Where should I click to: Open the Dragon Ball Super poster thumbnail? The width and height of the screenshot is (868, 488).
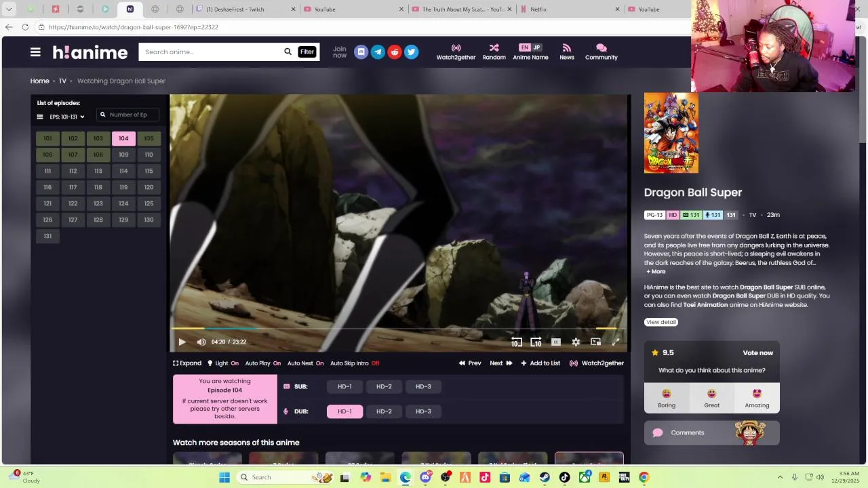click(x=671, y=133)
